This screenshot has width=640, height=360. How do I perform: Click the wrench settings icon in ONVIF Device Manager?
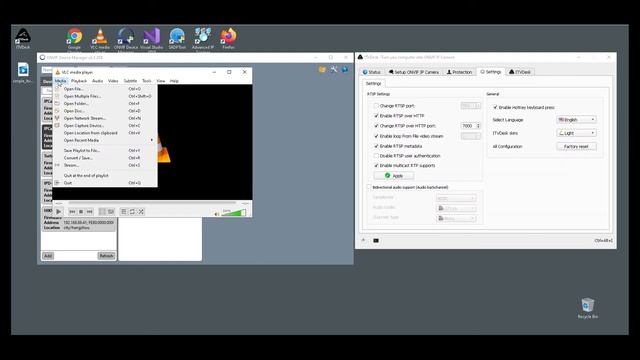(334, 69)
